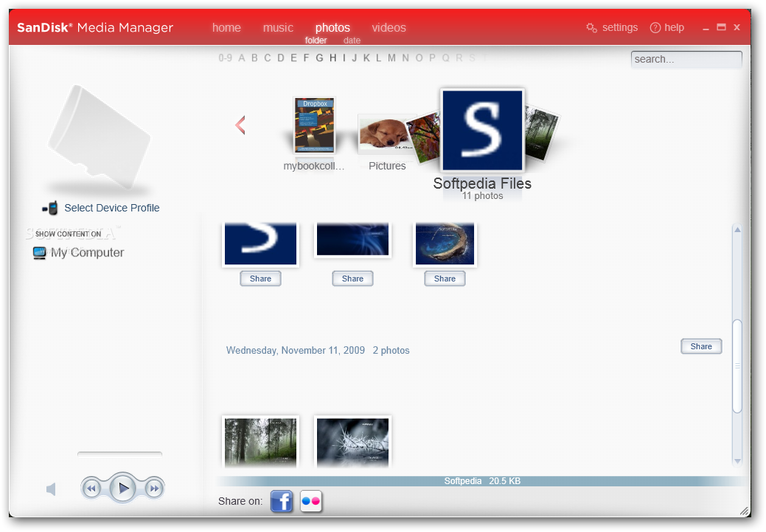766x532 pixels.
Task: Click the My Computer monitor icon
Action: coord(39,253)
